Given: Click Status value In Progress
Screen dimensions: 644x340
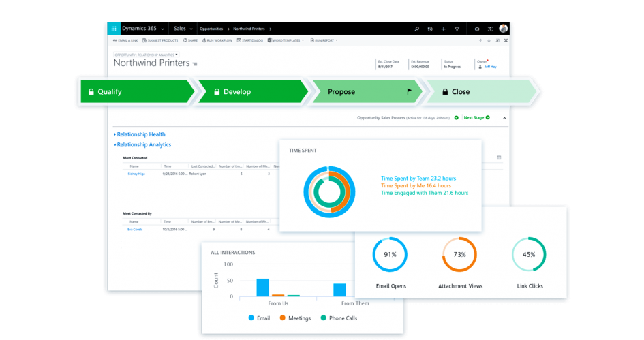Looking at the screenshot, I should 453,67.
